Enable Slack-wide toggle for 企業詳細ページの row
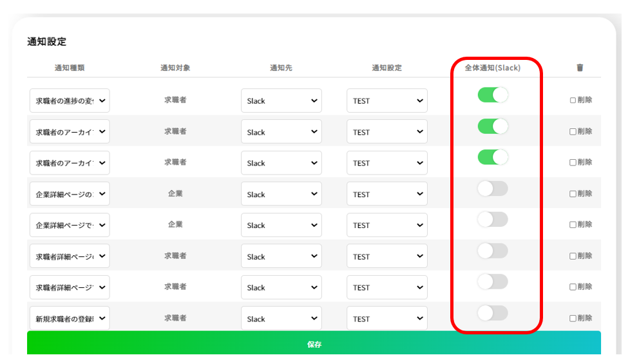 point(493,189)
